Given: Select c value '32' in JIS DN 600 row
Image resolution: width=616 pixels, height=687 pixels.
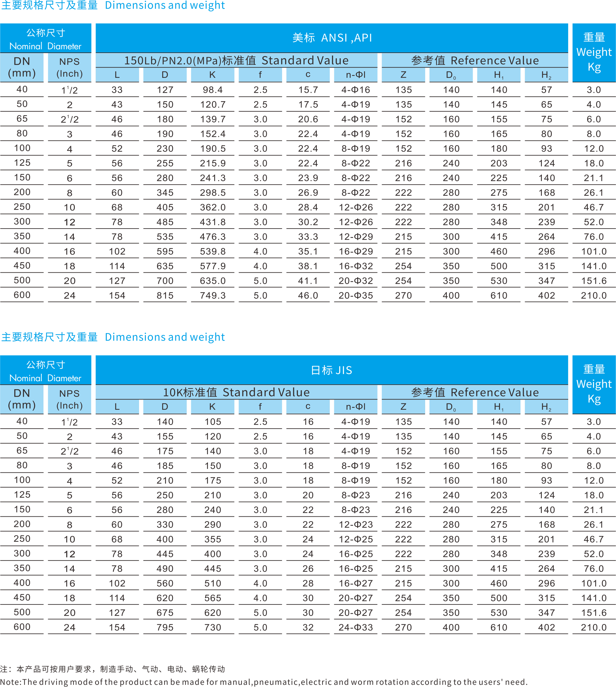Looking at the screenshot, I should pos(308,627).
